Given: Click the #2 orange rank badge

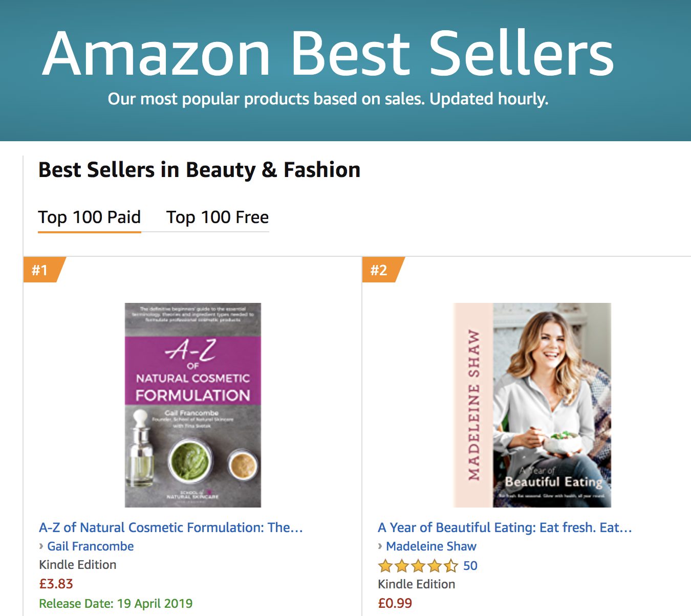Looking at the screenshot, I should click(x=380, y=270).
